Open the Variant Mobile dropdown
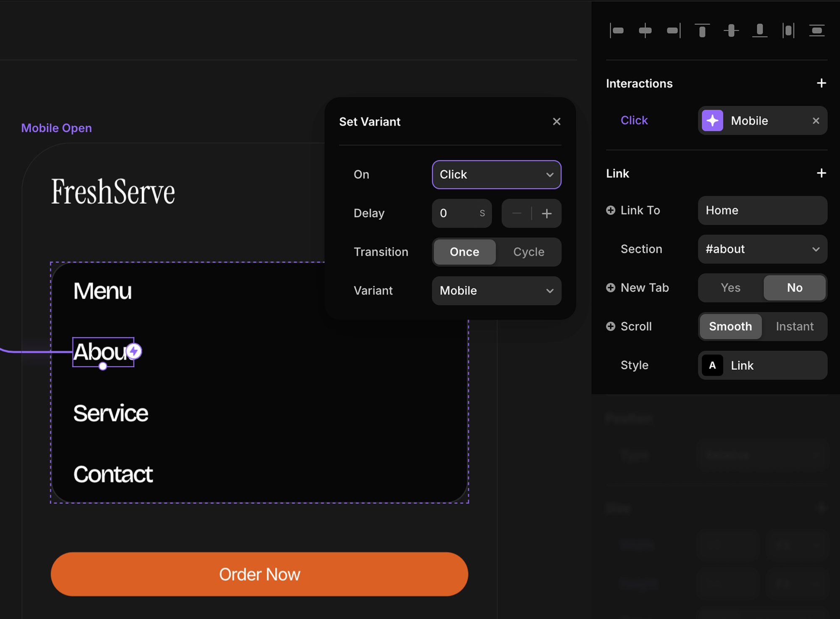Screen dimensions: 840x619 pos(496,291)
